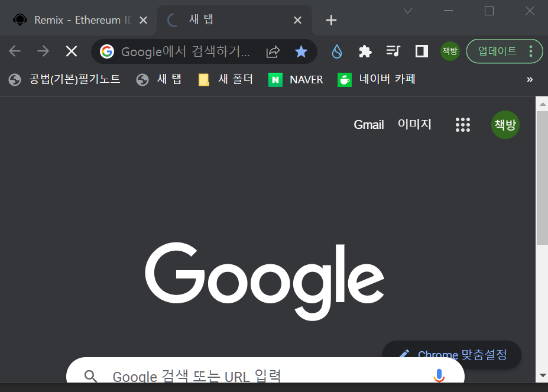Click the scrollbar down arrow
The height and width of the screenshot is (392, 548).
click(543, 375)
